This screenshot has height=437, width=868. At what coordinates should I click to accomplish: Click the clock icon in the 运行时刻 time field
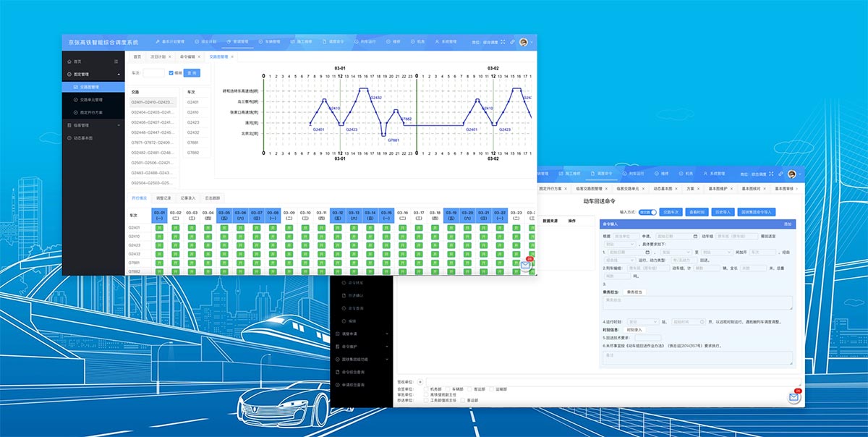pyautogui.click(x=703, y=321)
